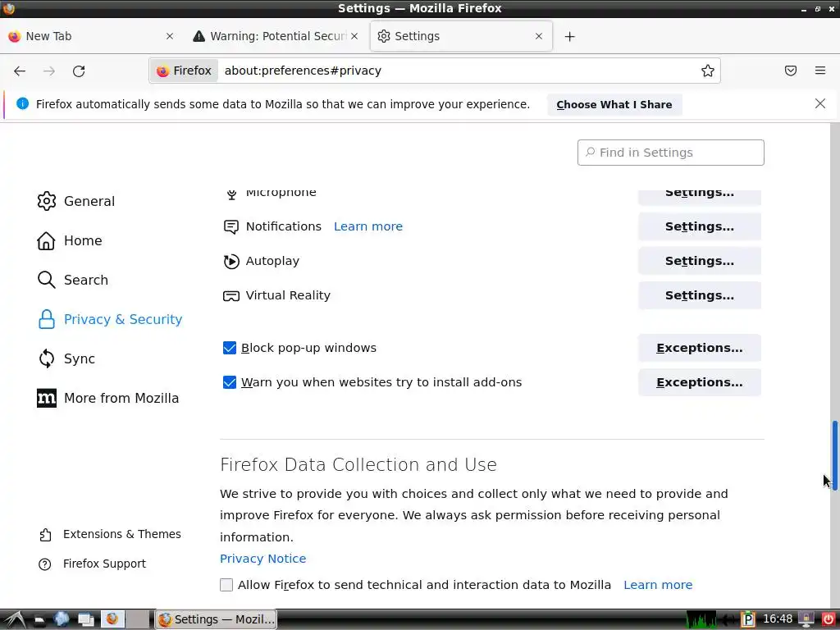This screenshot has height=630, width=840.
Task: Click the red power button in tray
Action: pyautogui.click(x=828, y=620)
